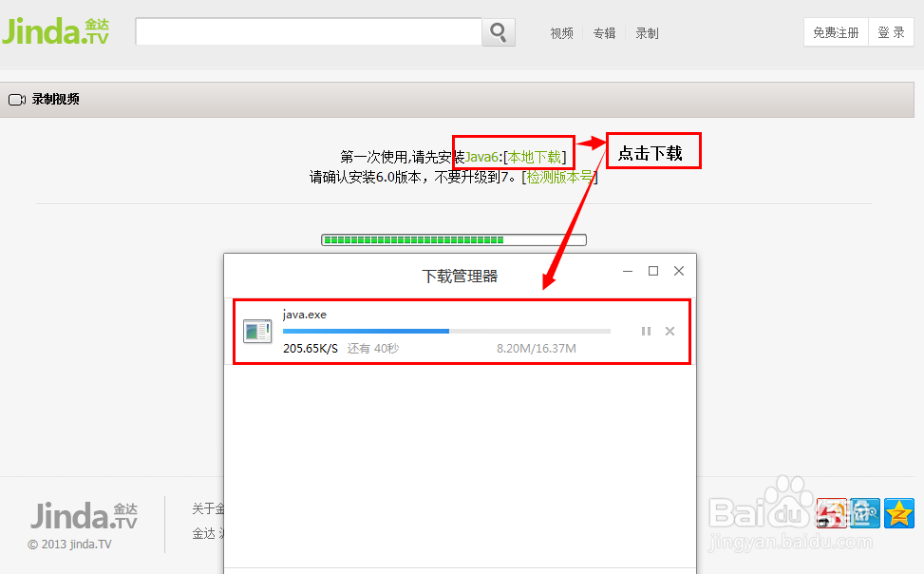This screenshot has height=574, width=924.
Task: Cancel the java.exe download with its X
Action: (x=669, y=331)
